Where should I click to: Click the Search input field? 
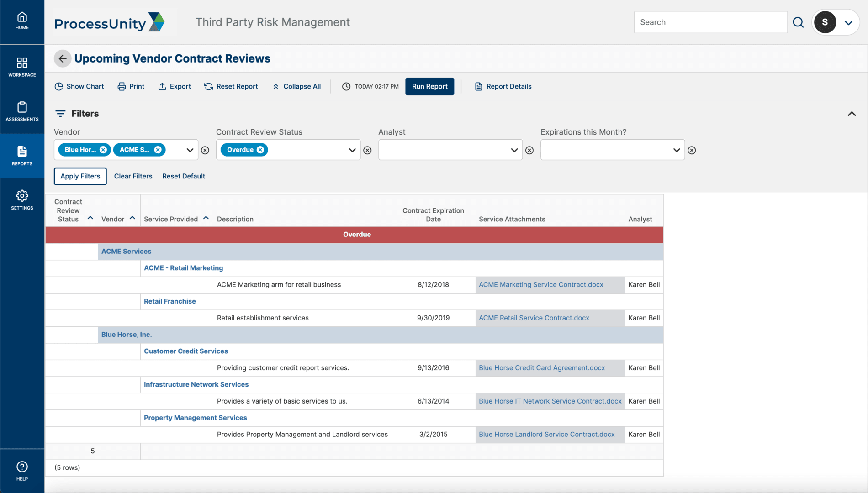(x=710, y=22)
